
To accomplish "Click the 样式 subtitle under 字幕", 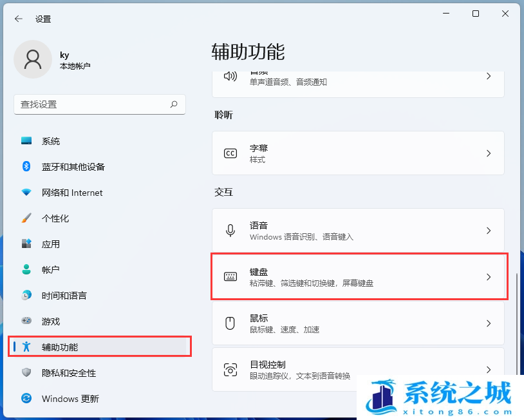I will [x=257, y=160].
